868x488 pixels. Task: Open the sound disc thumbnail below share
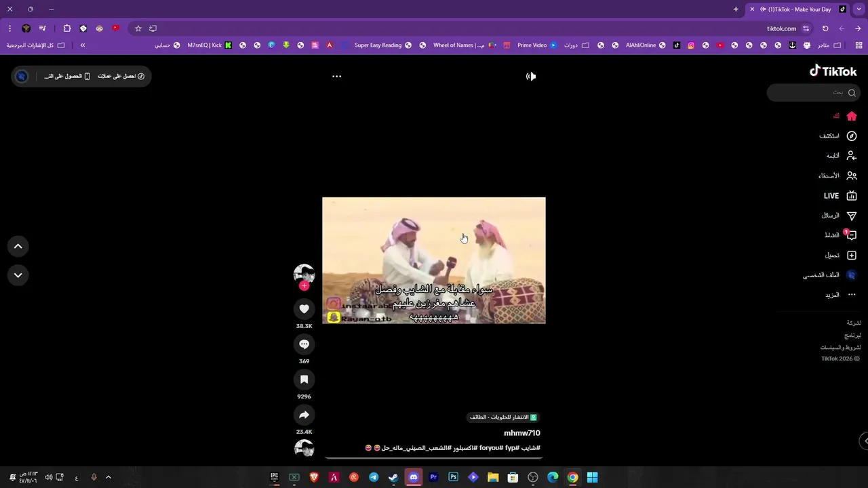[x=304, y=449]
